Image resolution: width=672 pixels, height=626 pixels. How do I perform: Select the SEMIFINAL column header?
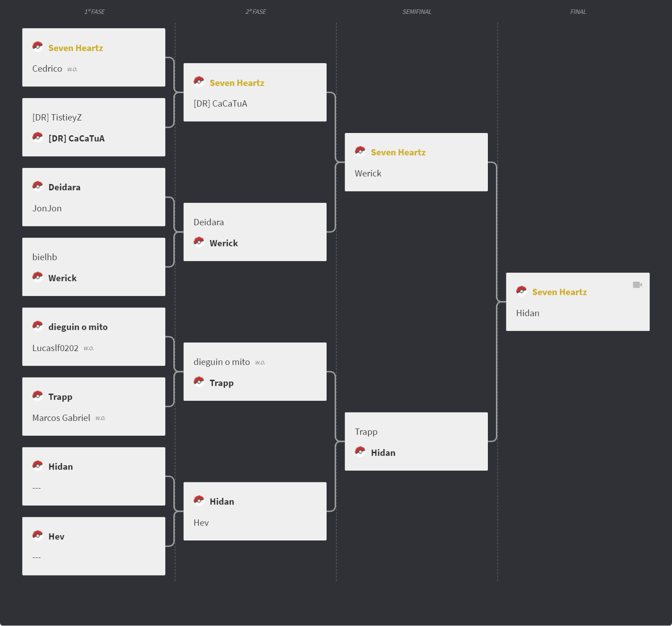coord(417,12)
